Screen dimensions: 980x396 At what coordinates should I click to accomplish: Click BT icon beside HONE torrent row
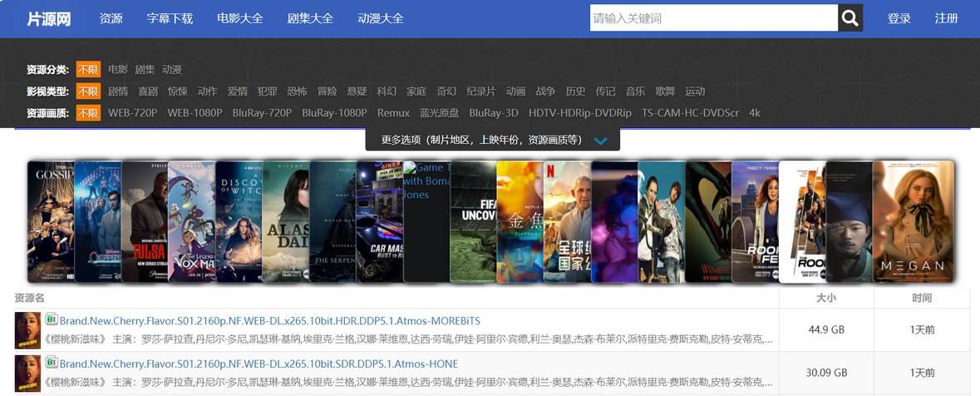[52, 363]
